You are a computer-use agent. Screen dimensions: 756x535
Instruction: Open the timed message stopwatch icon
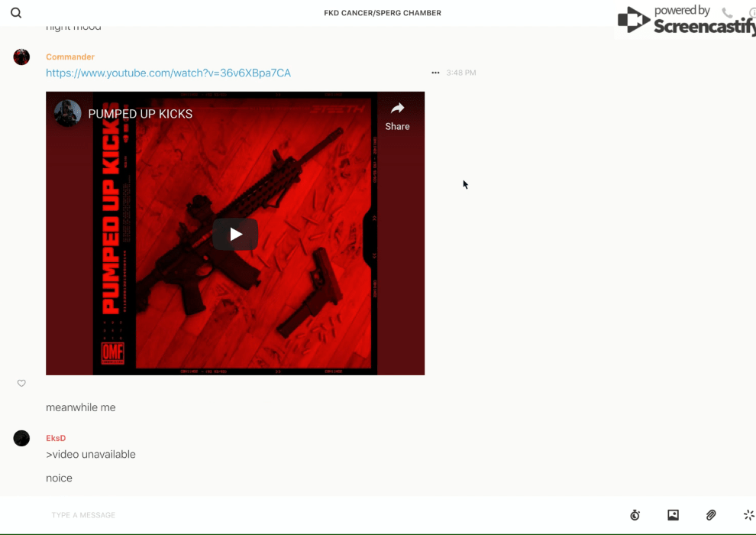coord(635,515)
